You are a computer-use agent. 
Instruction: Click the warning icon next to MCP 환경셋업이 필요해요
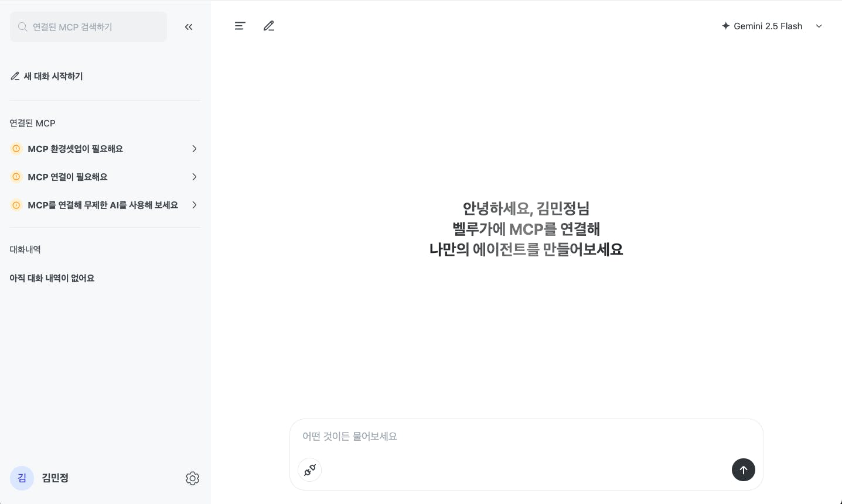point(16,149)
